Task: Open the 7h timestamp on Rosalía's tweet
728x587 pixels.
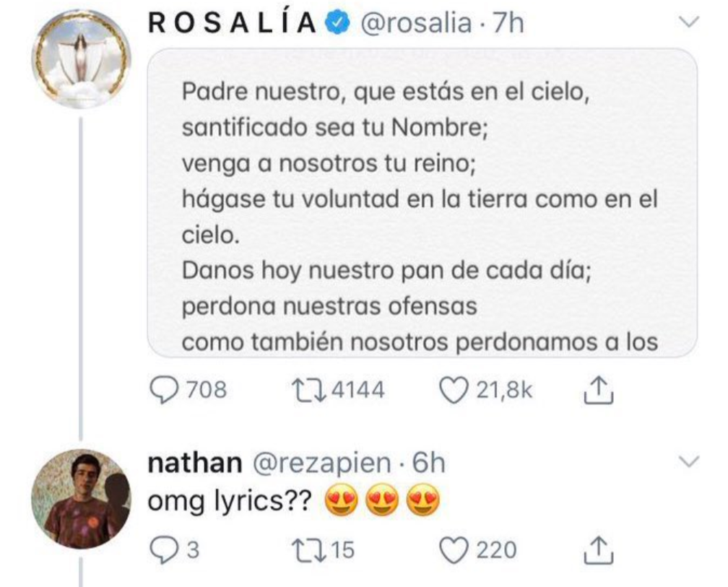Action: tap(508, 24)
